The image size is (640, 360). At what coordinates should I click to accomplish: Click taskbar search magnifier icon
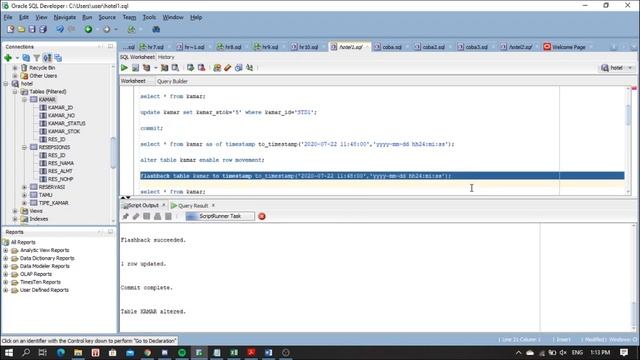[26, 353]
